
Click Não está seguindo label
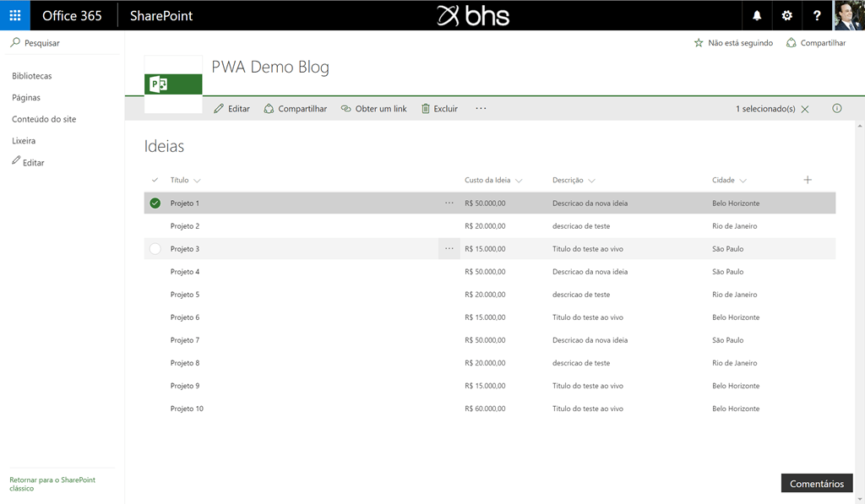click(740, 42)
